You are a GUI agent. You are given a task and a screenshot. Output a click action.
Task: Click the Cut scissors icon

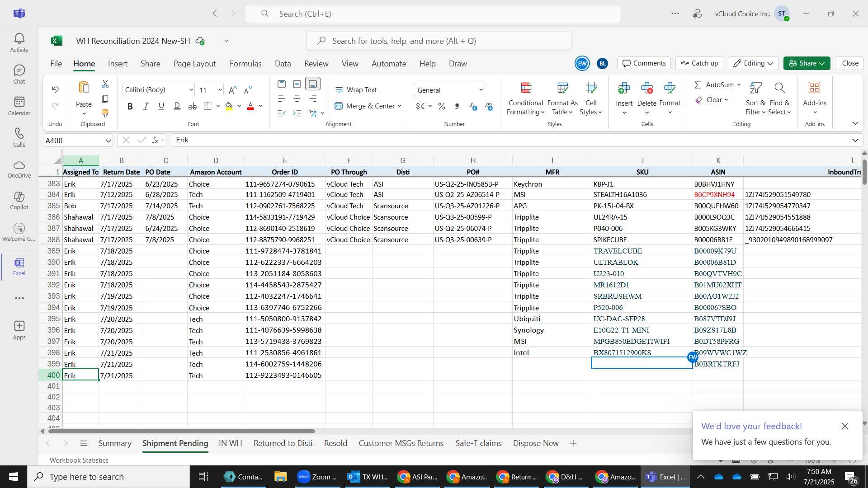105,84
